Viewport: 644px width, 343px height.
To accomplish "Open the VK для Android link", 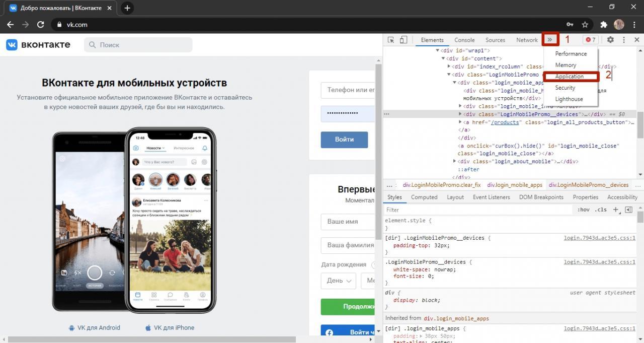I will (x=94, y=327).
